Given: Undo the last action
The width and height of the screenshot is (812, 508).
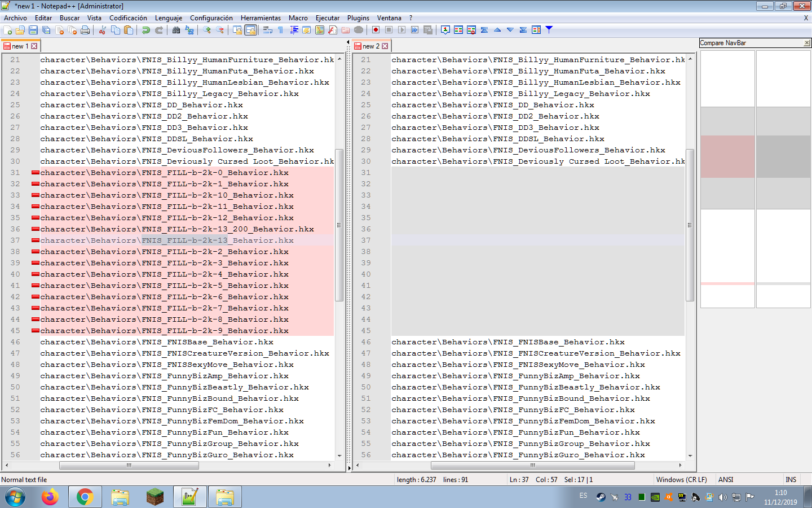Looking at the screenshot, I should coord(146,30).
